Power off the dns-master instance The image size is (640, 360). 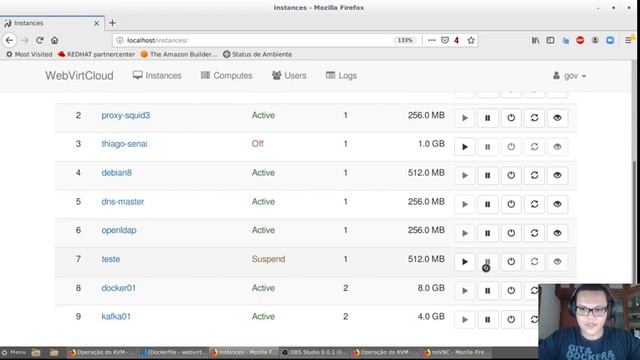(x=511, y=204)
